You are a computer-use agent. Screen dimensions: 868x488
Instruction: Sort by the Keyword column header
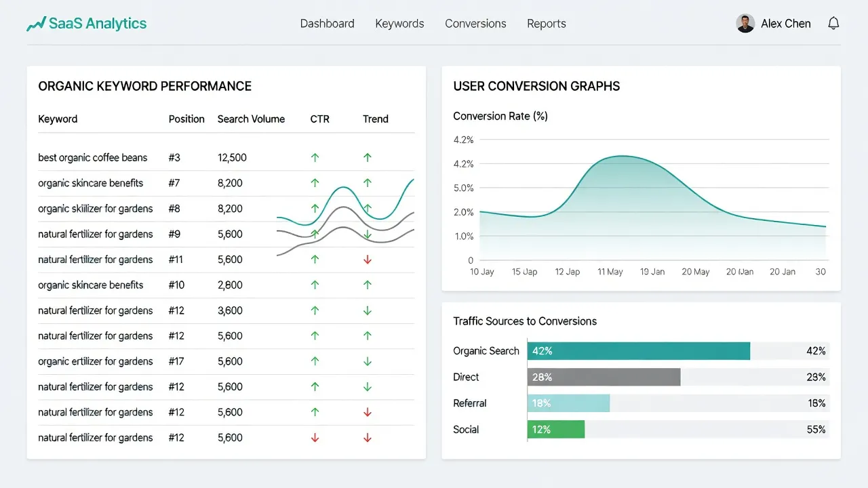point(58,119)
